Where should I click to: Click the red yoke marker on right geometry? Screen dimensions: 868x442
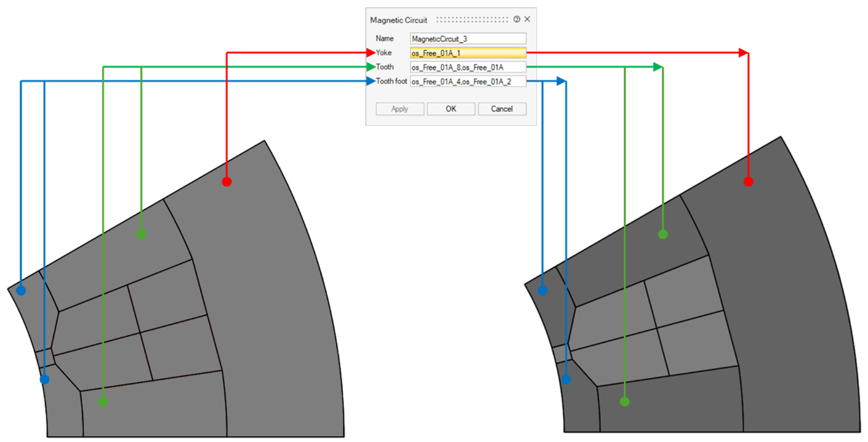click(748, 182)
